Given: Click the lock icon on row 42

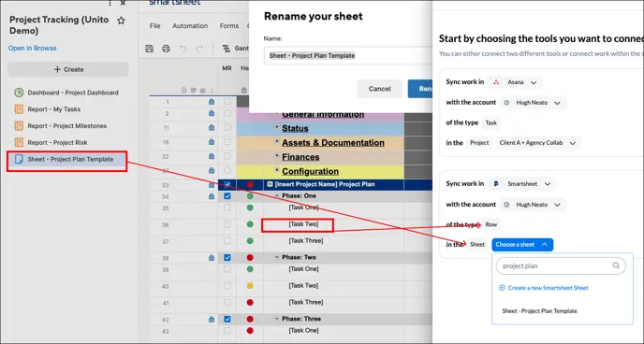Looking at the screenshot, I should pos(212,319).
